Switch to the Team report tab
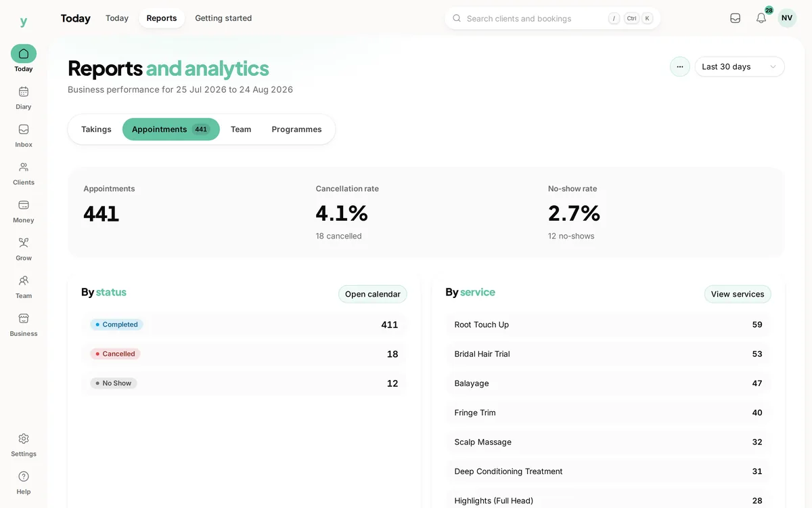This screenshot has width=812, height=508. 241,129
